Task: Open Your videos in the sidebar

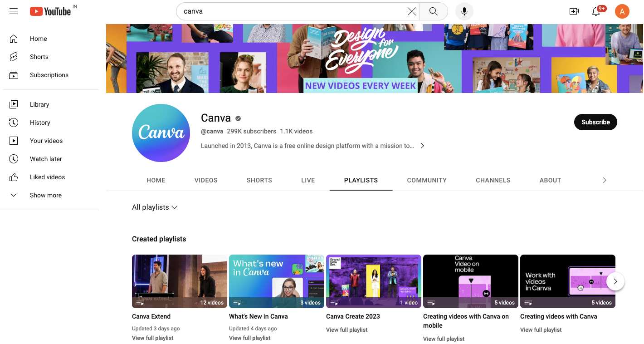Action: (x=49, y=141)
